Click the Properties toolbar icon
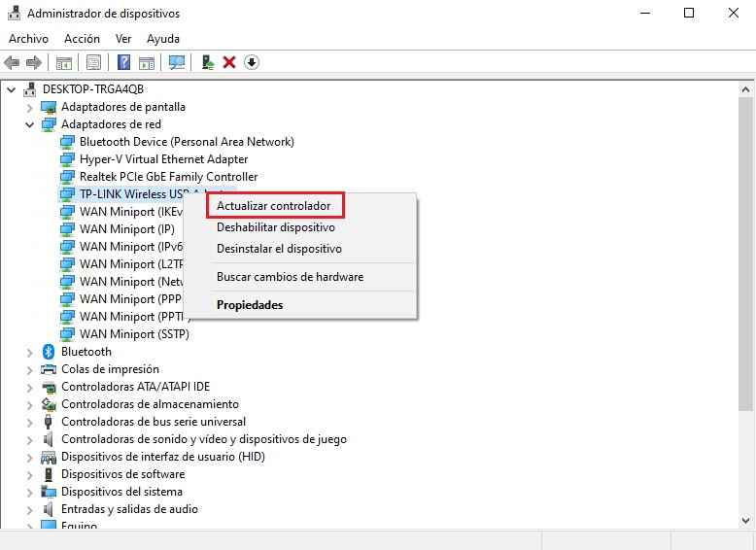 coord(93,62)
